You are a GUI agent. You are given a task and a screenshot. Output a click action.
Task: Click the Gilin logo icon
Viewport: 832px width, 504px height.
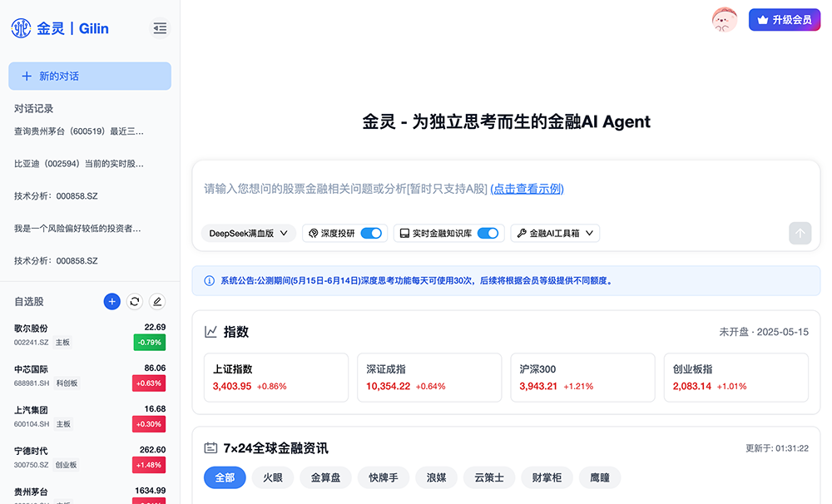pyautogui.click(x=22, y=28)
